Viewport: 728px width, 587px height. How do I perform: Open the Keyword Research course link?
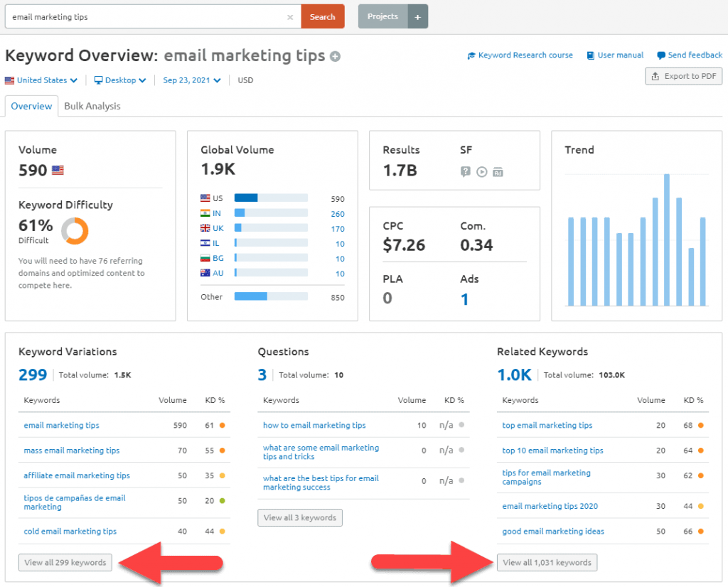(x=520, y=55)
